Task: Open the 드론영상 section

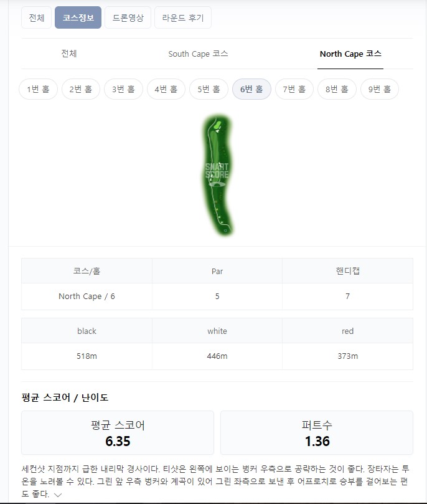Action: (x=128, y=17)
